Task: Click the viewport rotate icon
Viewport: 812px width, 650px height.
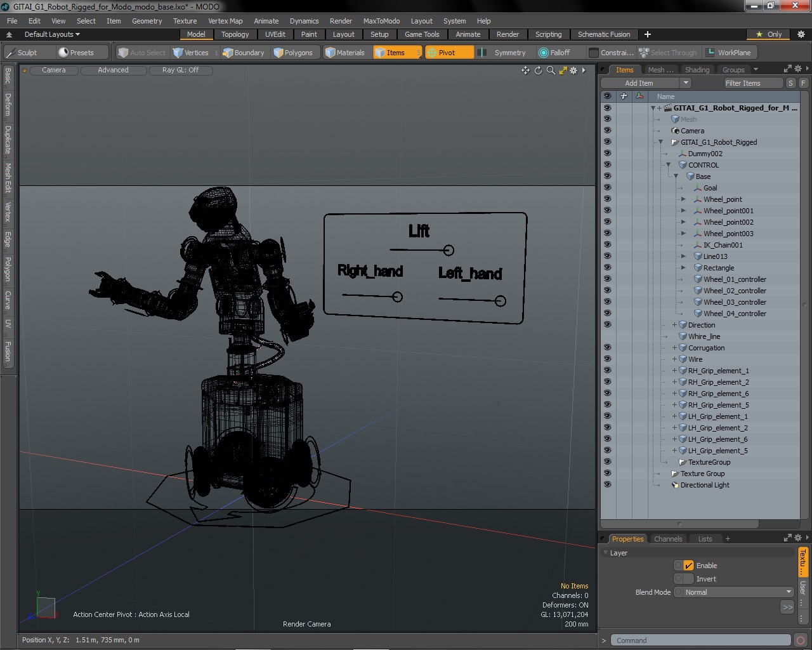Action: (538, 70)
